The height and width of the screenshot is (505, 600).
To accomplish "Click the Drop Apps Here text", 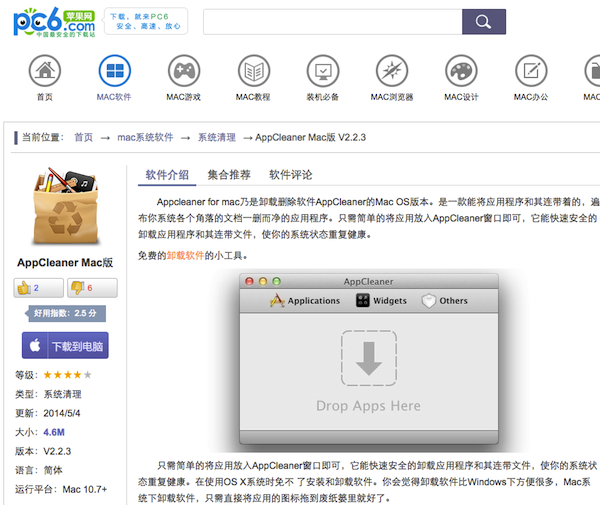I will 368,406.
